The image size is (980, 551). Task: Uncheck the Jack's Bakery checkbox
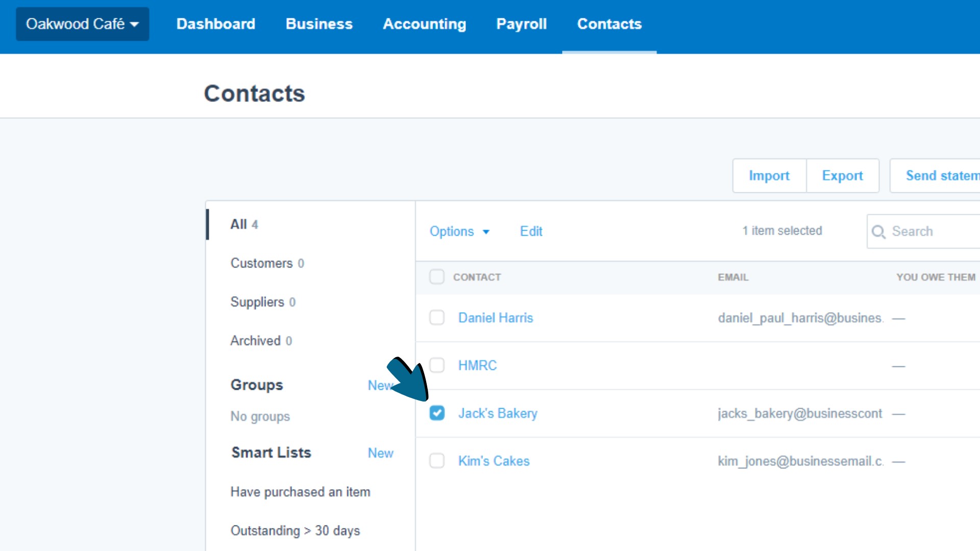click(437, 413)
